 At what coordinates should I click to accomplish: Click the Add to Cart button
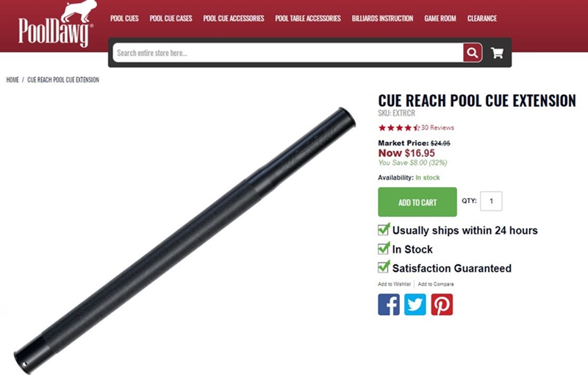[x=417, y=202]
